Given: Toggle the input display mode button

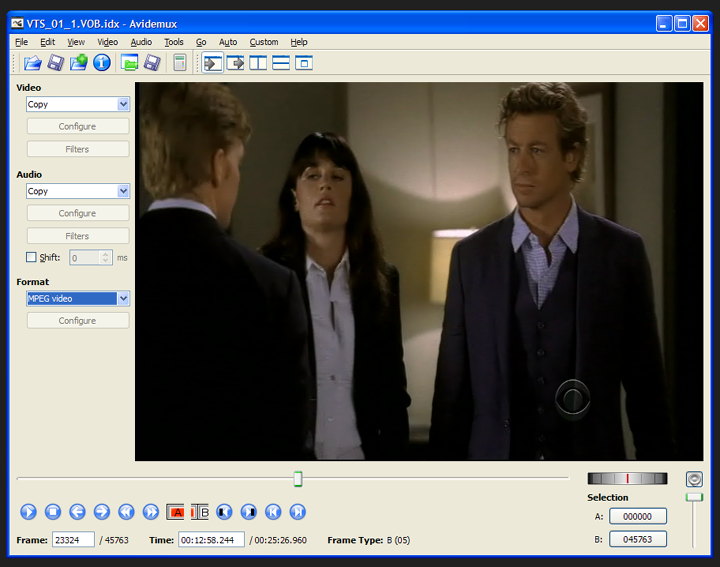Looking at the screenshot, I should click(x=213, y=63).
